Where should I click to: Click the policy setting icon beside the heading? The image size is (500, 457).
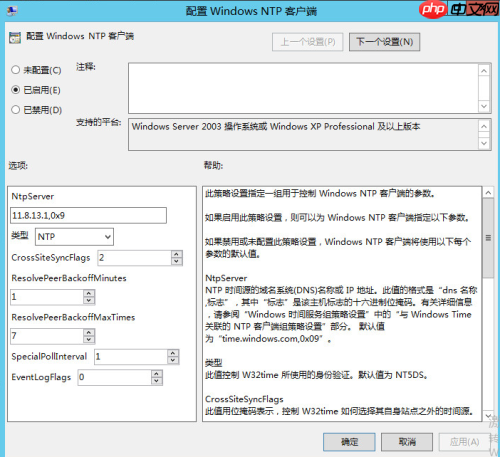[x=15, y=38]
